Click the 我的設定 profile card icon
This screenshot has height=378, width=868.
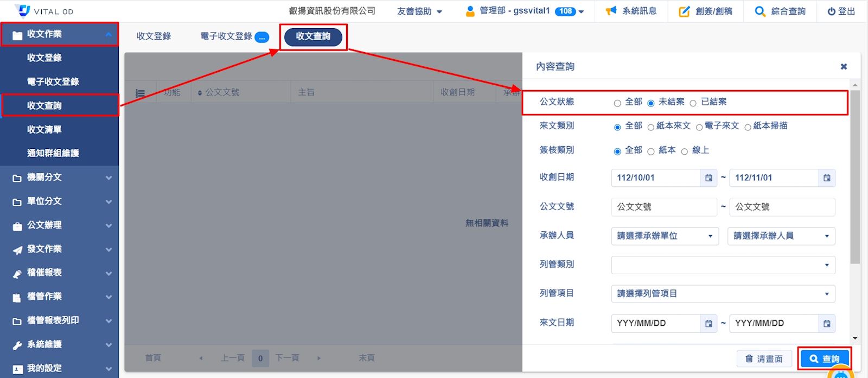17,369
